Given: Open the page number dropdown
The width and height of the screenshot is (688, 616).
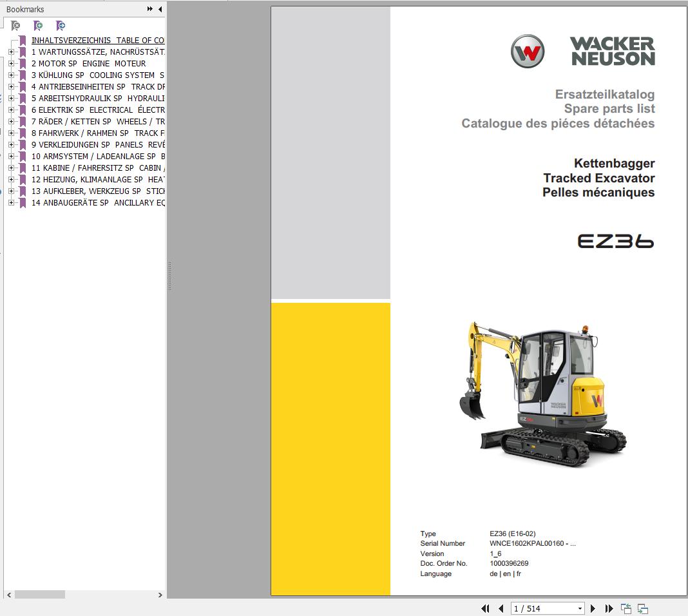Looking at the screenshot, I should [x=579, y=608].
